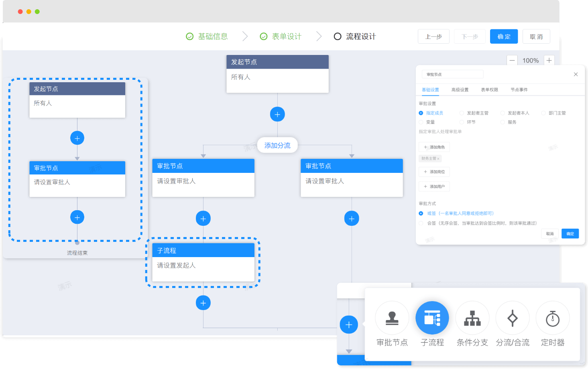588x369 pixels.
Task: Zoom out with the minus icon
Action: point(512,61)
